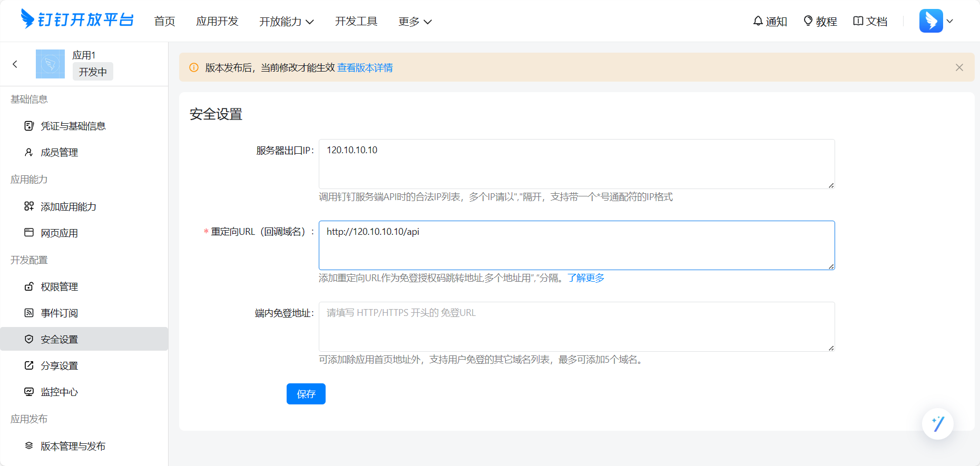Viewport: 980px width, 466px height.
Task: Open the 应用开发 menu item
Action: pos(217,22)
